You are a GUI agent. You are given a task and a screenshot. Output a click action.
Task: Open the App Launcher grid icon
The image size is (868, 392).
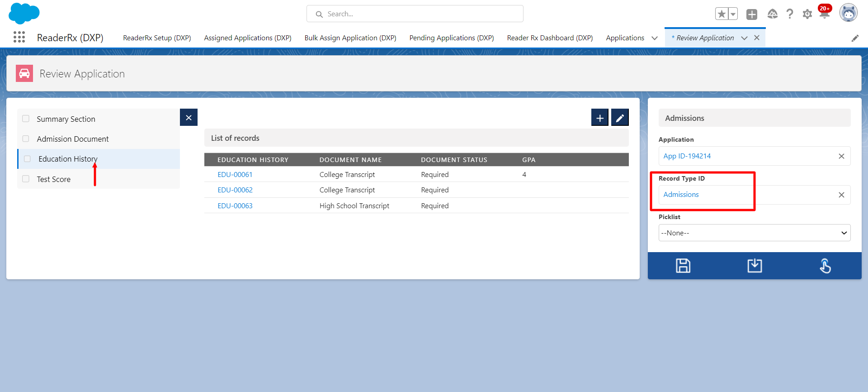point(19,37)
